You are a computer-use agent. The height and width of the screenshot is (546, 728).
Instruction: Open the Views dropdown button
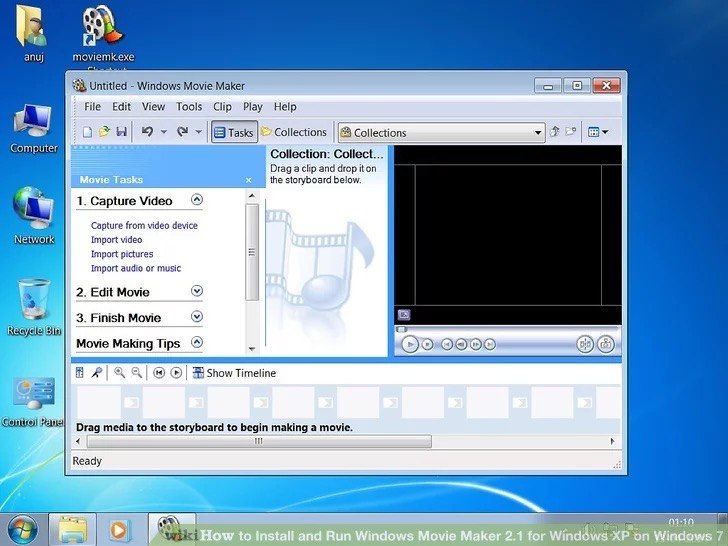click(x=598, y=132)
